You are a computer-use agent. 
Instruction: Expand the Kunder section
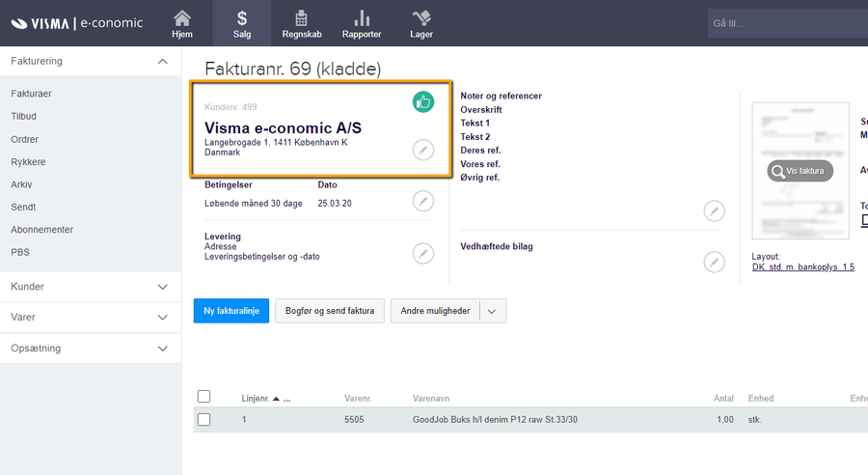(163, 287)
